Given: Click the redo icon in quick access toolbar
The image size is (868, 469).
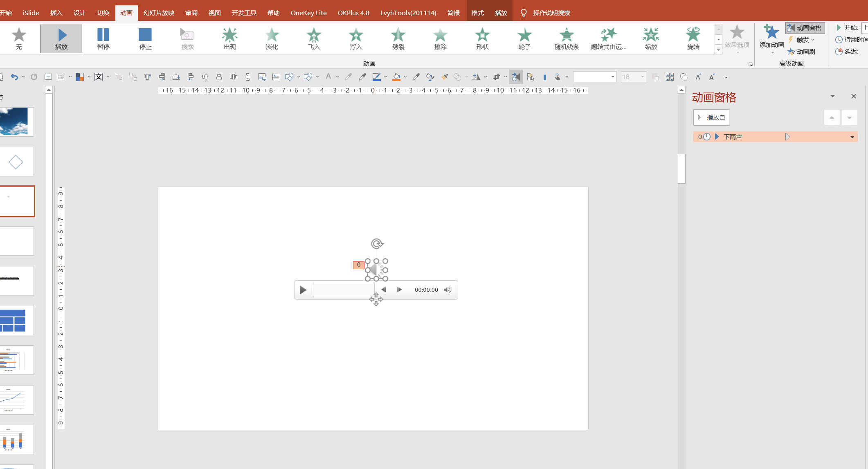Looking at the screenshot, I should coord(34,77).
